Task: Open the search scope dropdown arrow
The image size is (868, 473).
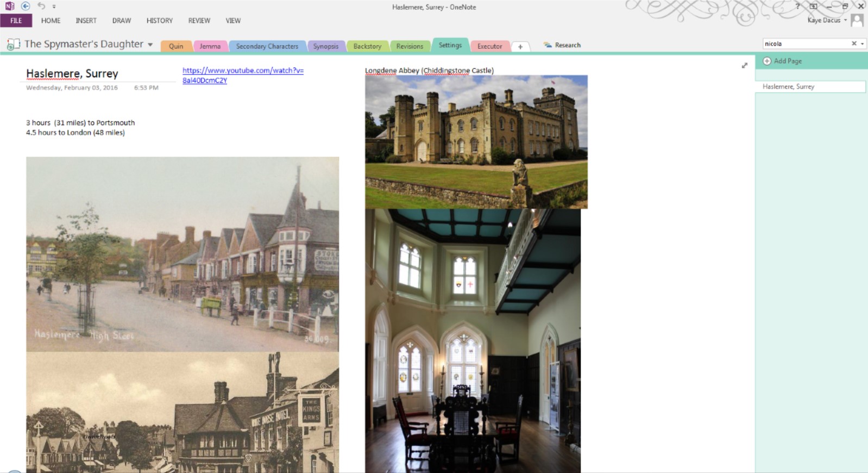Action: tap(862, 43)
